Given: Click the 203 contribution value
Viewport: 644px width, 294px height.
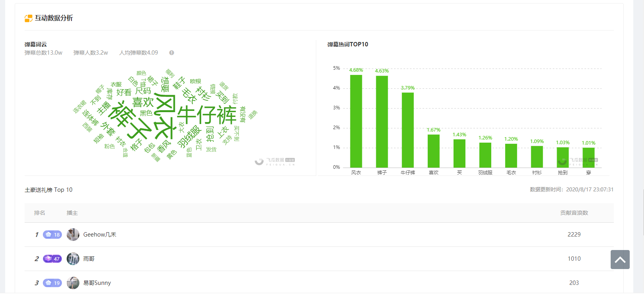Looking at the screenshot, I should 574,283.
